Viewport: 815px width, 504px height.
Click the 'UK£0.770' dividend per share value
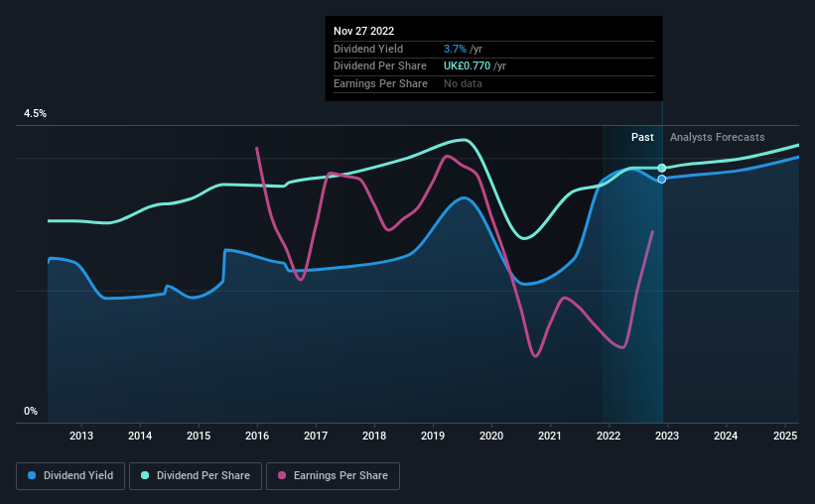(467, 66)
